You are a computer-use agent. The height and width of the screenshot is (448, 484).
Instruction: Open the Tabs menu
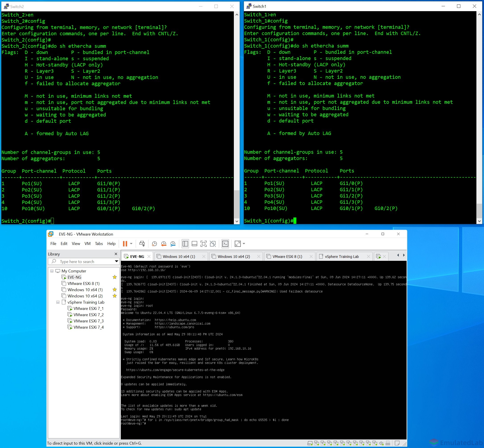coord(99,244)
